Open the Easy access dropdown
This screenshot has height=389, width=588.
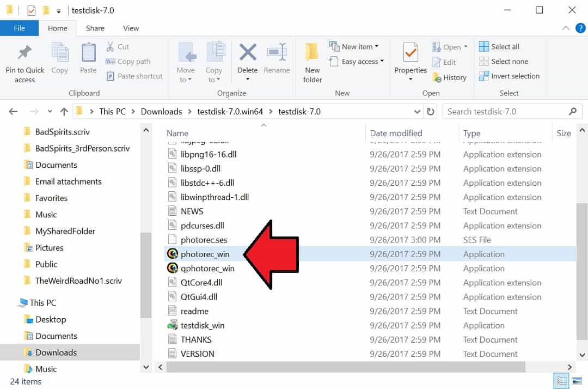click(x=356, y=61)
